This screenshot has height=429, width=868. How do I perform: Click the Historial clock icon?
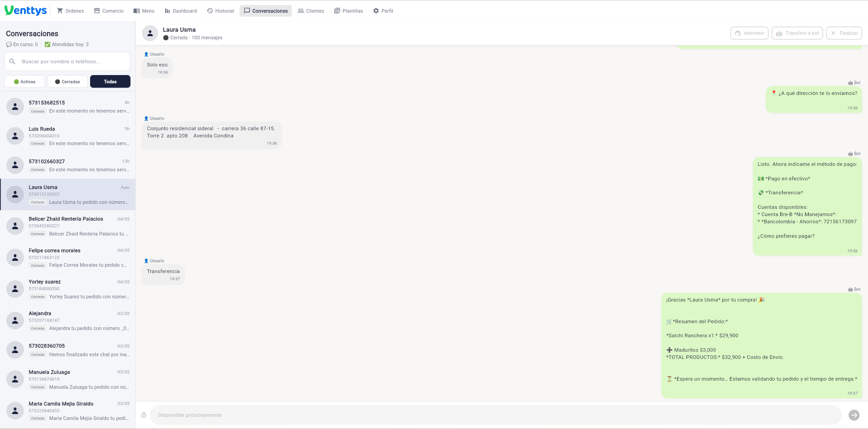(210, 11)
